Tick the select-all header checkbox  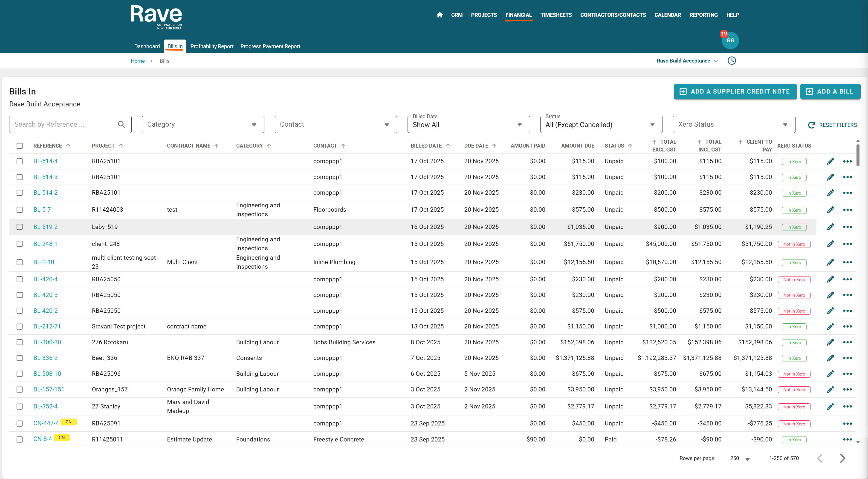tap(20, 146)
